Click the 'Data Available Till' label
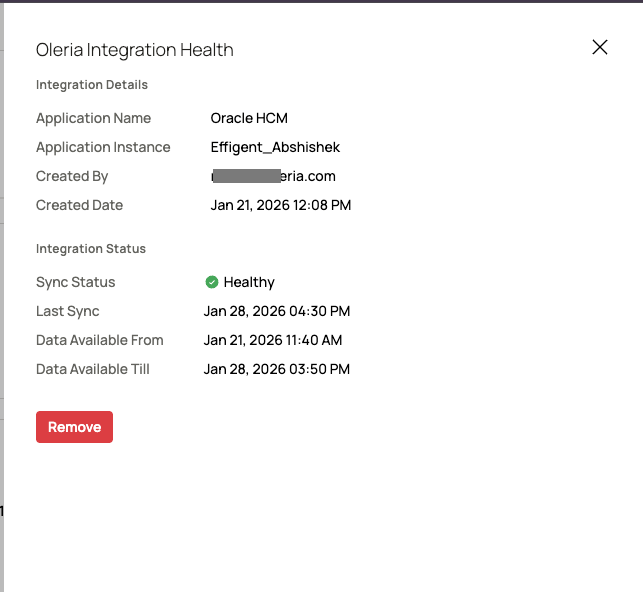Screen dimensions: 643x592 93,369
